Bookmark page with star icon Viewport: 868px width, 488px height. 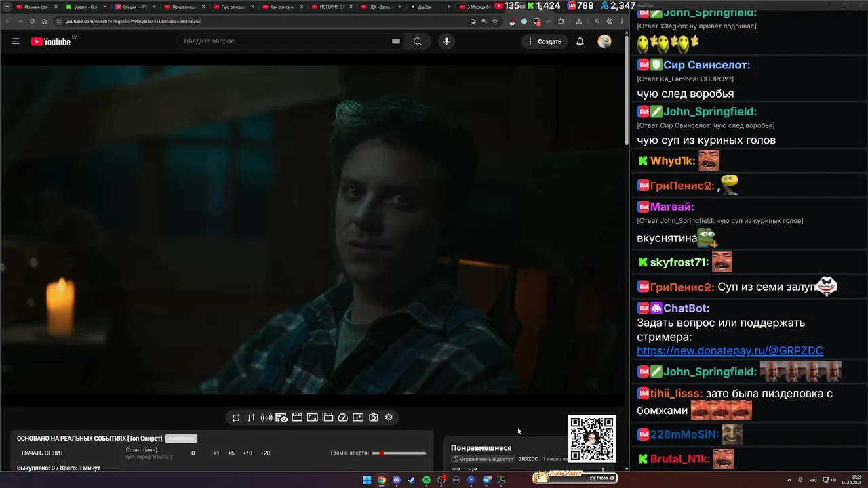click(495, 21)
